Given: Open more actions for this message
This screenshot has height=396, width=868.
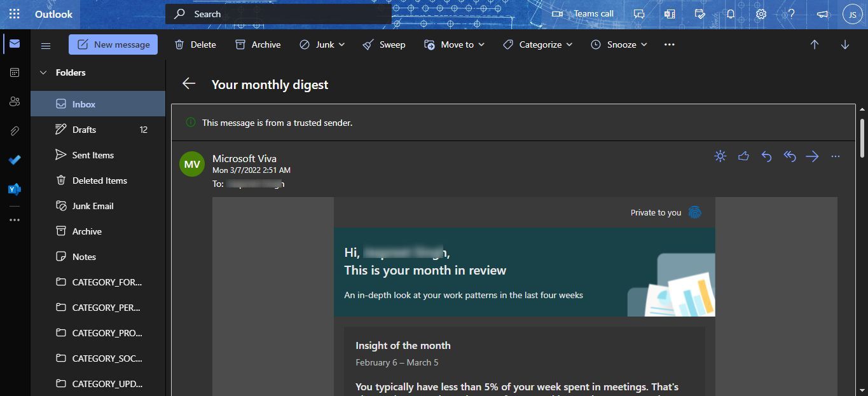Looking at the screenshot, I should coord(836,156).
